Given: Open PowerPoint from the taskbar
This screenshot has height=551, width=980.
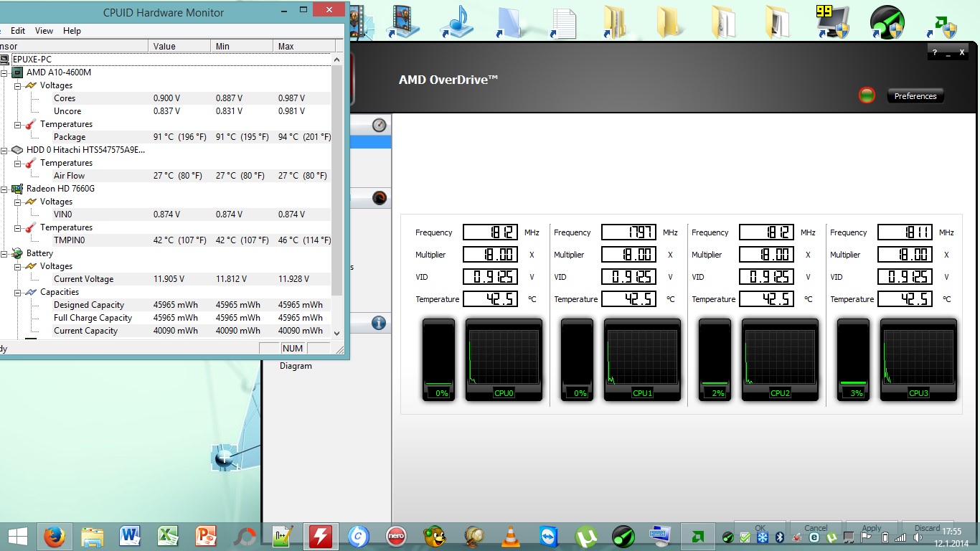Looking at the screenshot, I should (x=206, y=536).
